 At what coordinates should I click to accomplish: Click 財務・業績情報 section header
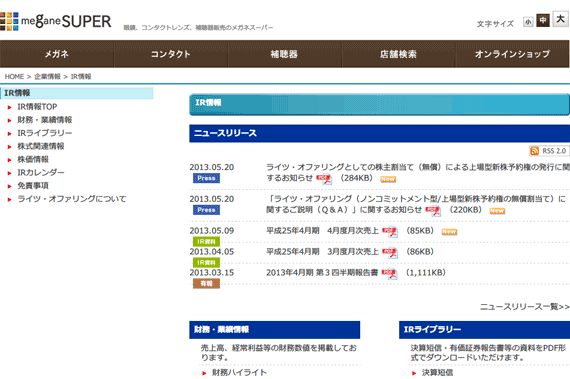pyautogui.click(x=274, y=330)
